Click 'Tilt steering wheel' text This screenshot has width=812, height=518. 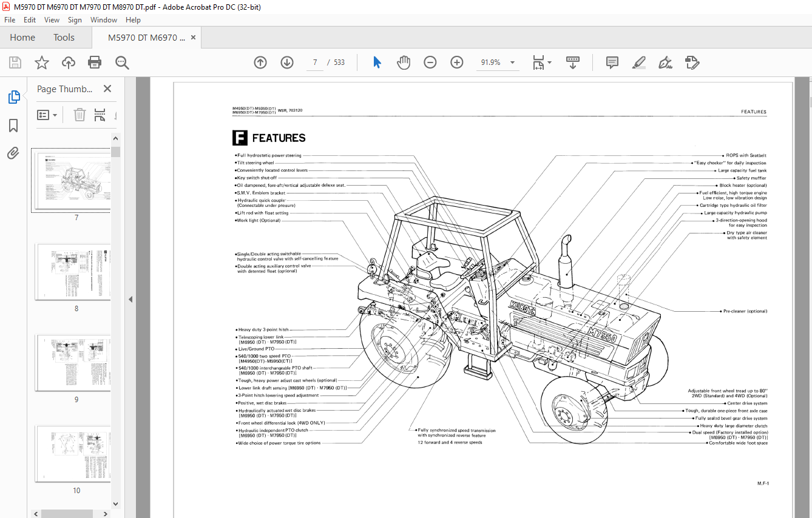point(255,163)
